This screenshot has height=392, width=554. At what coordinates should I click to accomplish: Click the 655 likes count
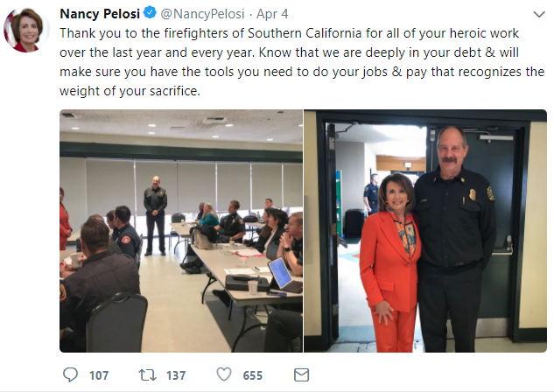pyautogui.click(x=253, y=374)
